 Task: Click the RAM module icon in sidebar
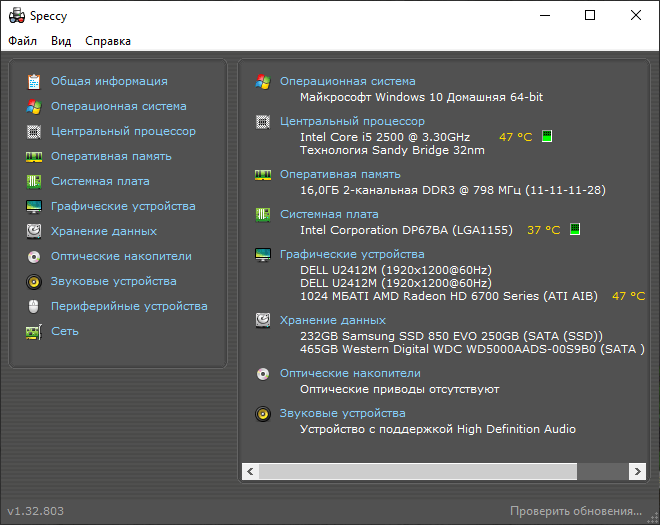point(33,156)
